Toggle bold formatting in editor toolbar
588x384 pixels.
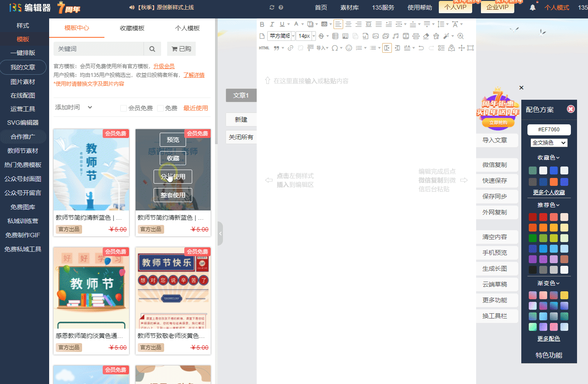(x=262, y=24)
